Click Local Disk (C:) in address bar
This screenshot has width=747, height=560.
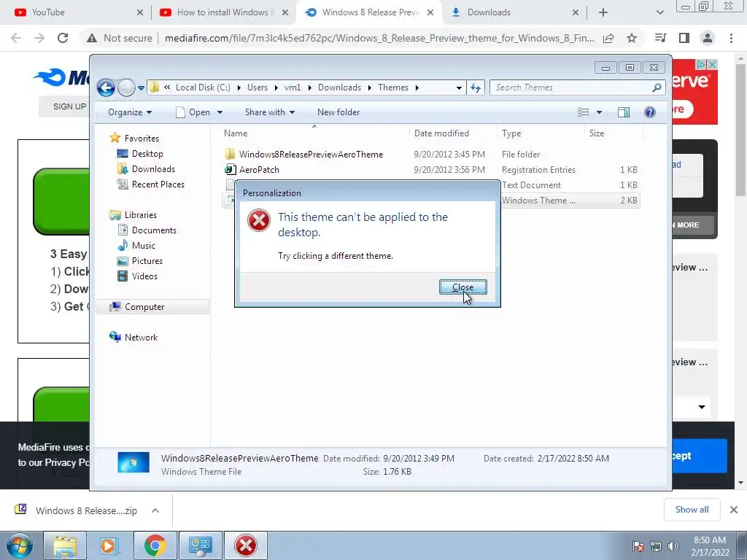(x=203, y=87)
